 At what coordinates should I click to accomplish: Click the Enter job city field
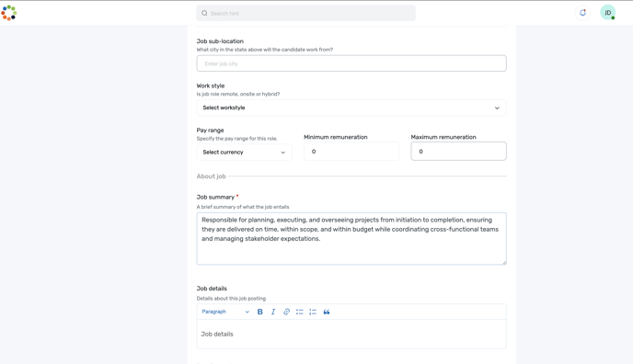click(351, 63)
